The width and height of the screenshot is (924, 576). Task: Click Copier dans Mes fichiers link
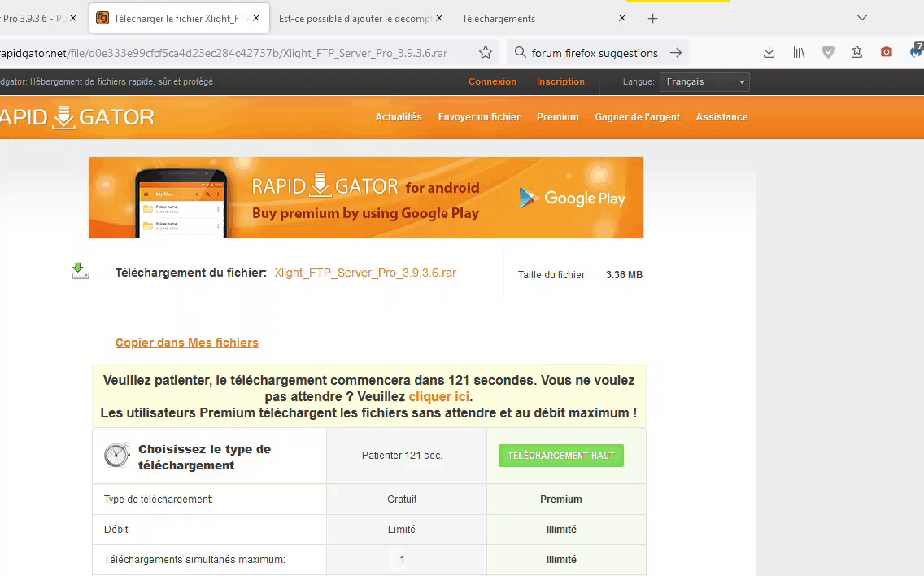click(187, 343)
